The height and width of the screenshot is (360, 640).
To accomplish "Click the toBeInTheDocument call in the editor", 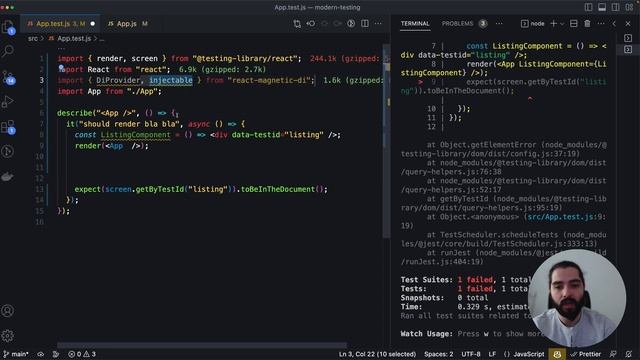I will [x=278, y=189].
